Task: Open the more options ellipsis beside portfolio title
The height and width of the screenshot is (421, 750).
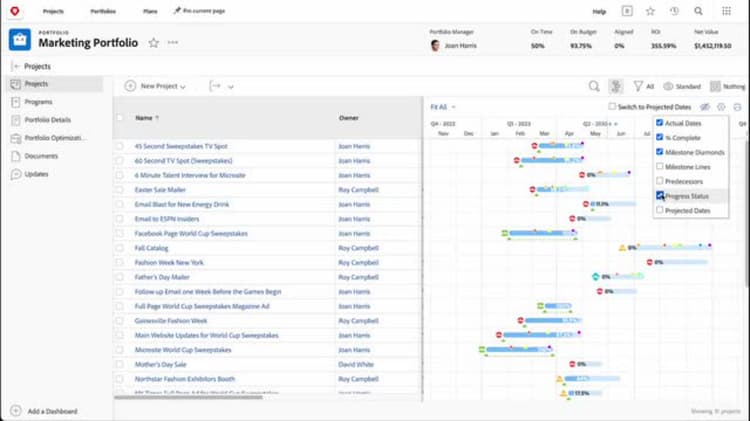Action: (x=173, y=43)
